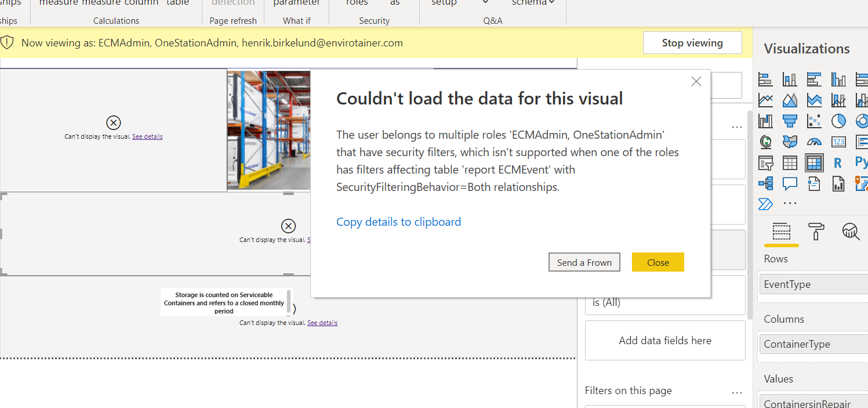Select the Storage is counted text box
This screenshot has width=868, height=408.
224,302
